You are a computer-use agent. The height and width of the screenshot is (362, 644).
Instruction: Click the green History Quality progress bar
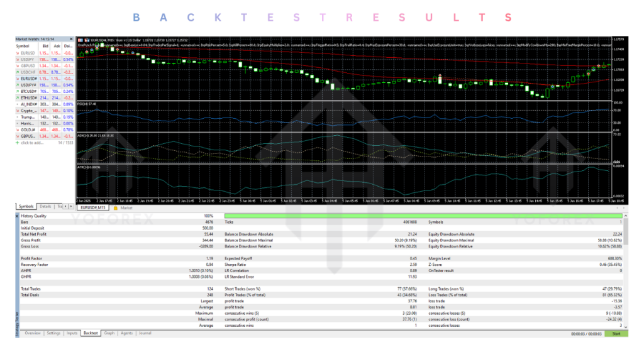pos(423,216)
